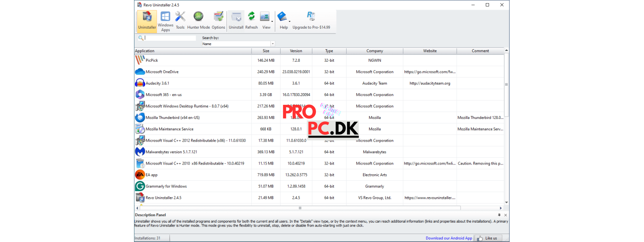
Task: Click into the search input field
Action: [x=170, y=38]
